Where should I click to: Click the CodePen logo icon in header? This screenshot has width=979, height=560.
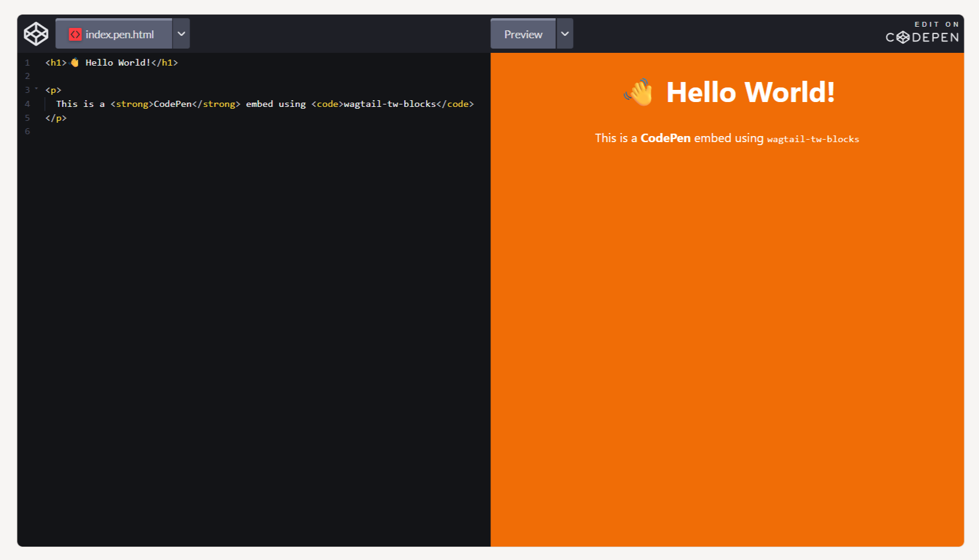point(36,34)
